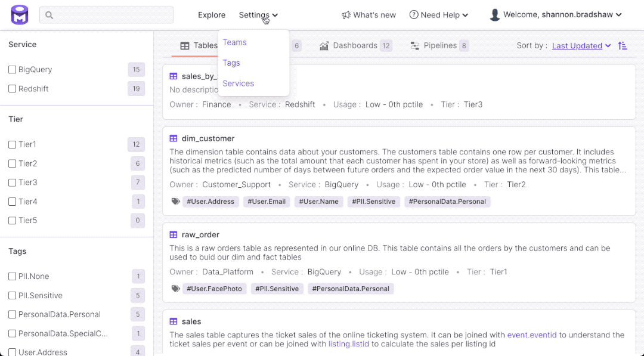Collapse the Settings dropdown menu

point(258,15)
